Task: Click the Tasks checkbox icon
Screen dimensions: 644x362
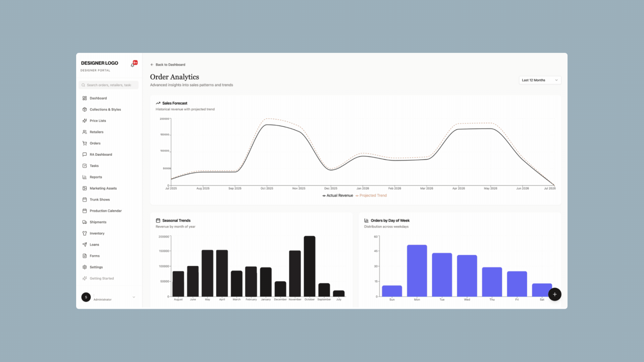Action: point(85,166)
